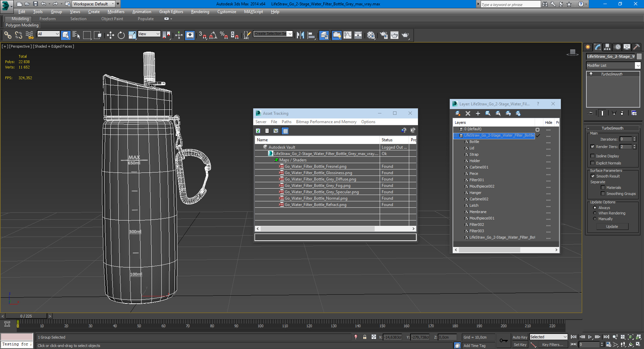Enable Separate by Smoothing Groups checkbox
Viewport: 644px width, 349px height.
coord(603,194)
